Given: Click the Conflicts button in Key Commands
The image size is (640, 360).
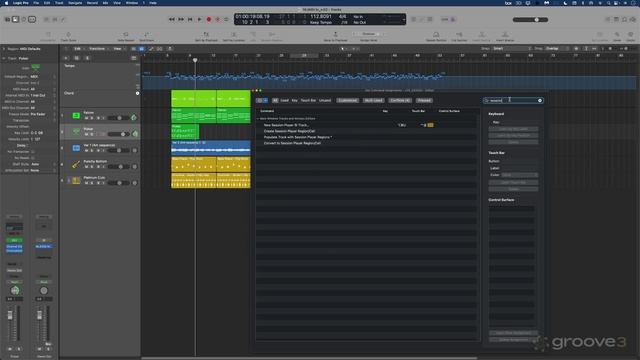Looking at the screenshot, I should pyautogui.click(x=400, y=100).
